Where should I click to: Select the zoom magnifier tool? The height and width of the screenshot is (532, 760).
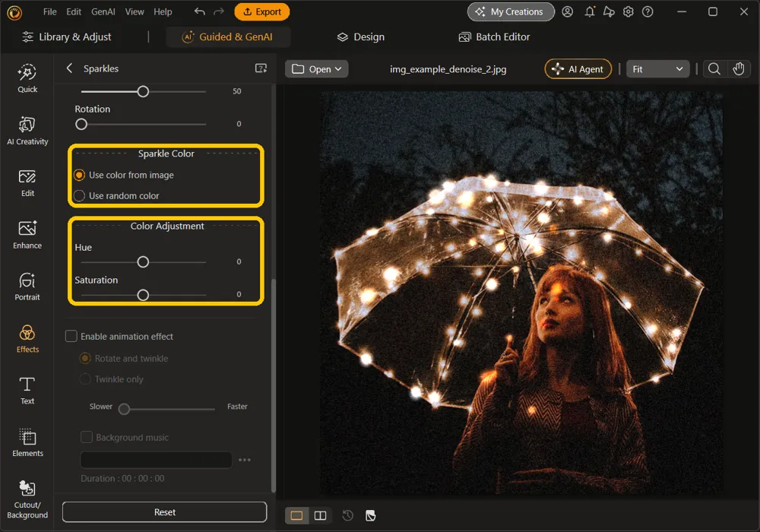[x=714, y=69]
